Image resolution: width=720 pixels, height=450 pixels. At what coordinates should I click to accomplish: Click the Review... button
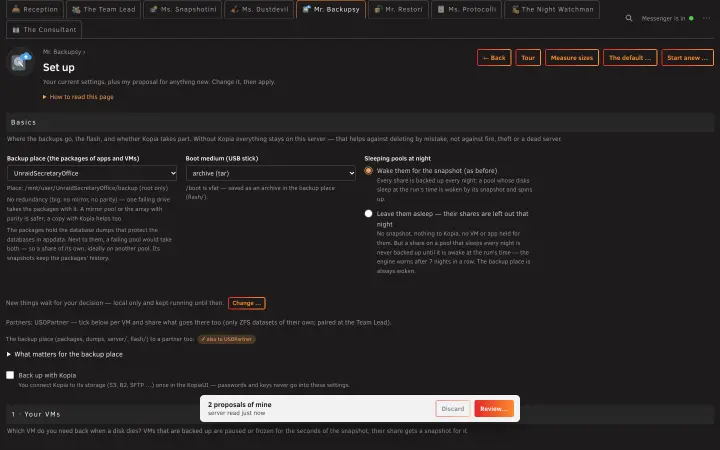[x=494, y=409]
